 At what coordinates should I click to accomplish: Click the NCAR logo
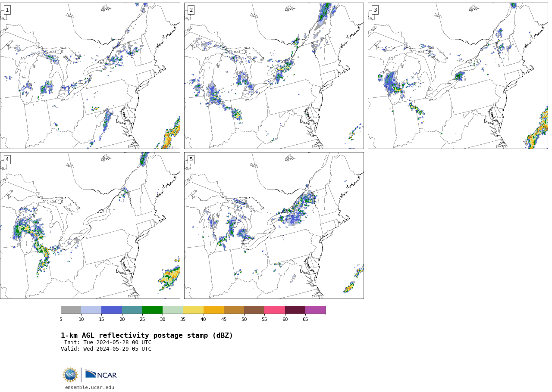coord(101,374)
